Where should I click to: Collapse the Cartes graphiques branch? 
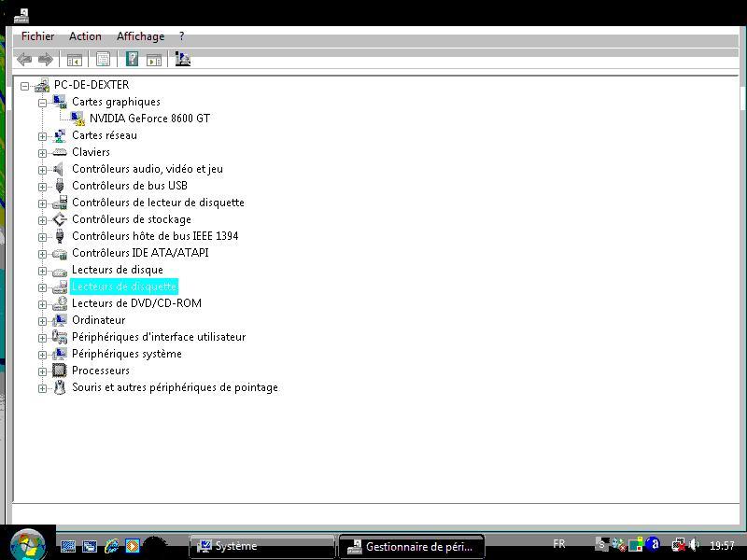point(42,103)
